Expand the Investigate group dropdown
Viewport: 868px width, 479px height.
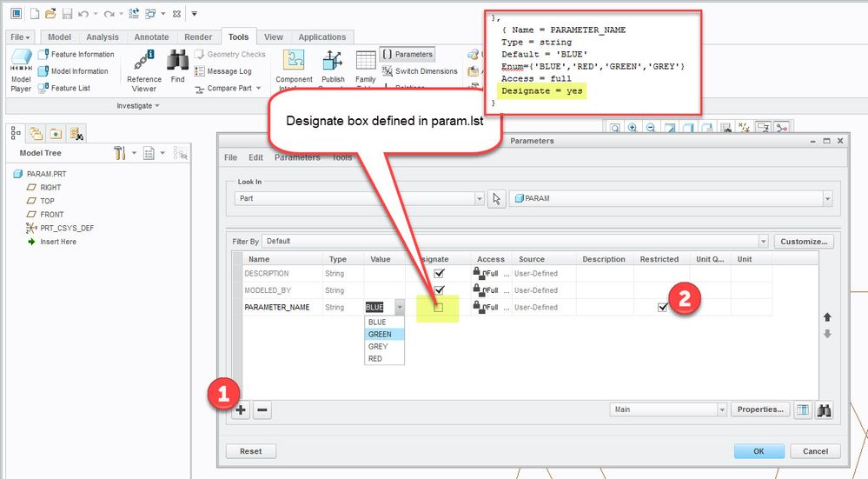tap(138, 105)
